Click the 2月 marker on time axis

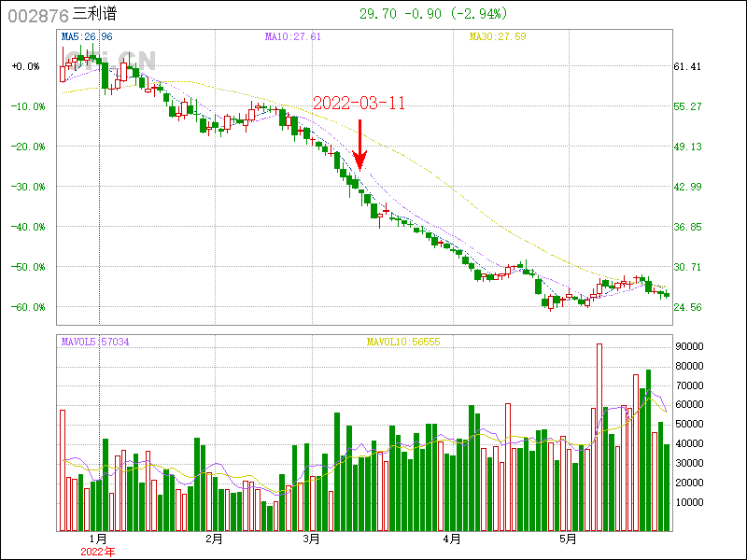(x=214, y=539)
